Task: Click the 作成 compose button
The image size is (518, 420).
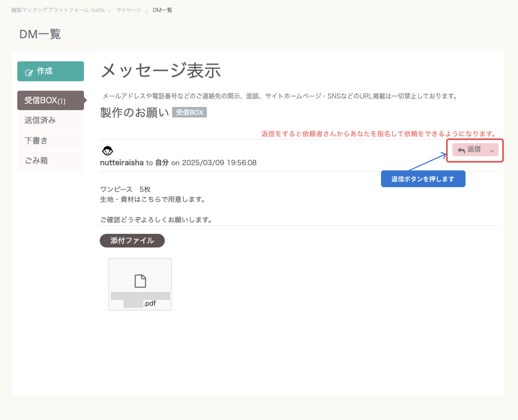Action: [50, 71]
